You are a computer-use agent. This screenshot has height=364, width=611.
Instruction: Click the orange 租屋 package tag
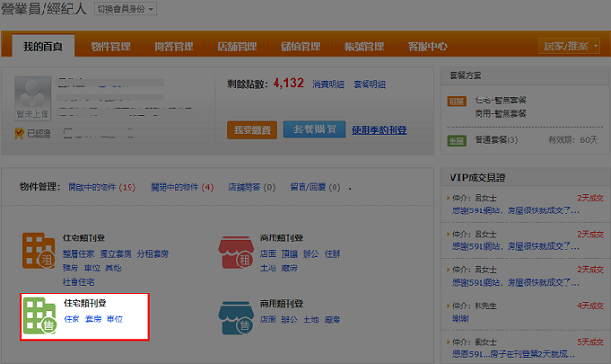[456, 101]
